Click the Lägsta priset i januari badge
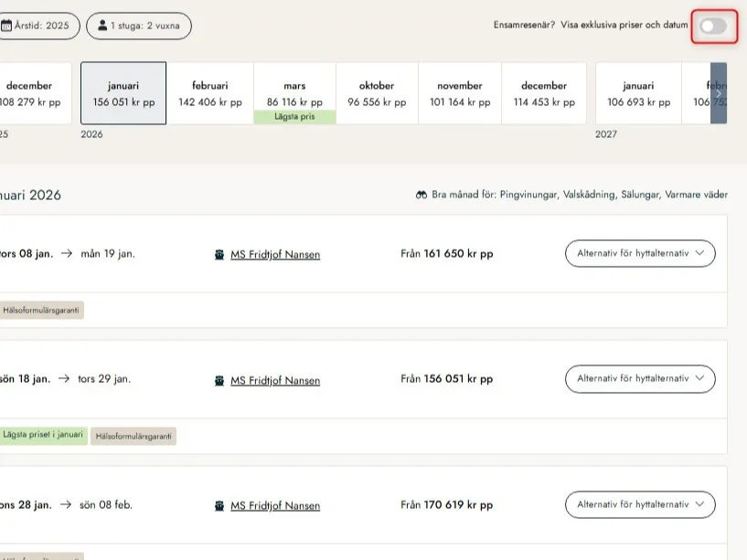 coord(44,437)
